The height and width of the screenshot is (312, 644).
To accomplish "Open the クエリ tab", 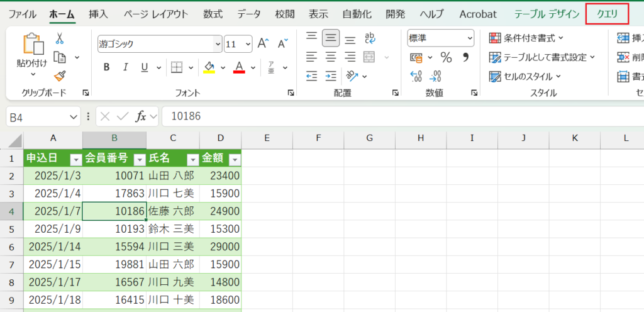I will 607,14.
